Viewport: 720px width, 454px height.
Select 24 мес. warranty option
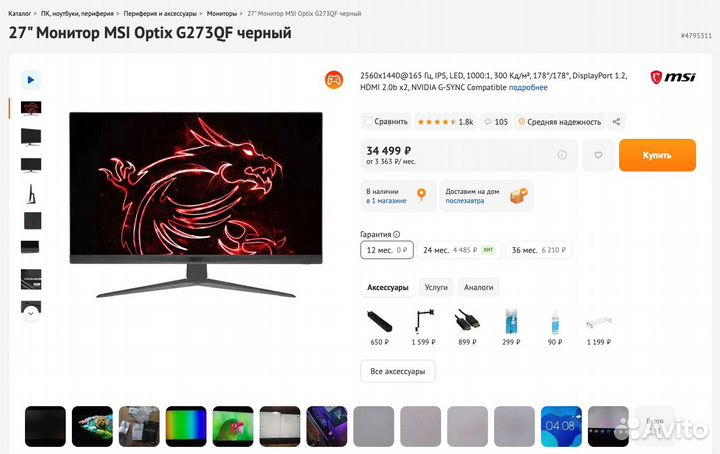pyautogui.click(x=459, y=250)
